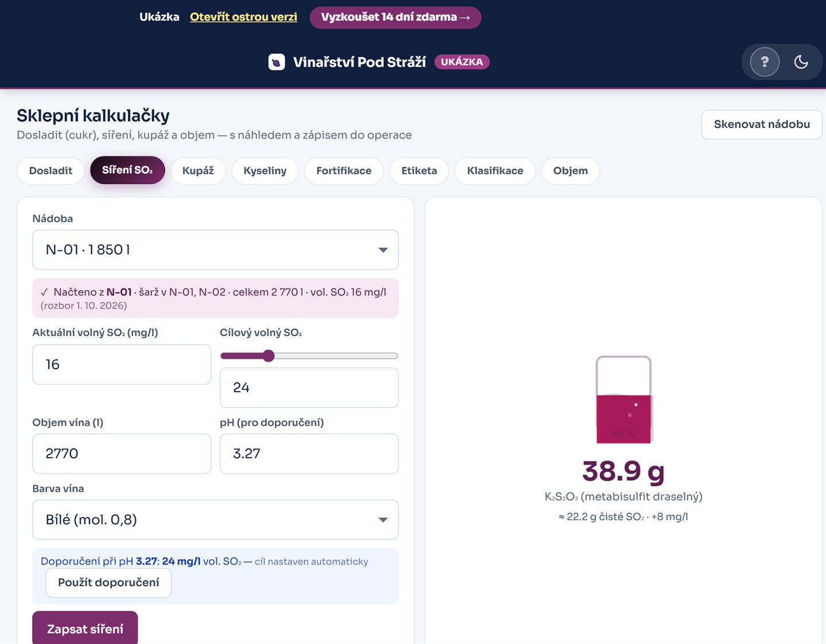Viewport: 826px width, 644px height.
Task: Click the Aktuální volný SO₂ field
Action: coord(122,365)
